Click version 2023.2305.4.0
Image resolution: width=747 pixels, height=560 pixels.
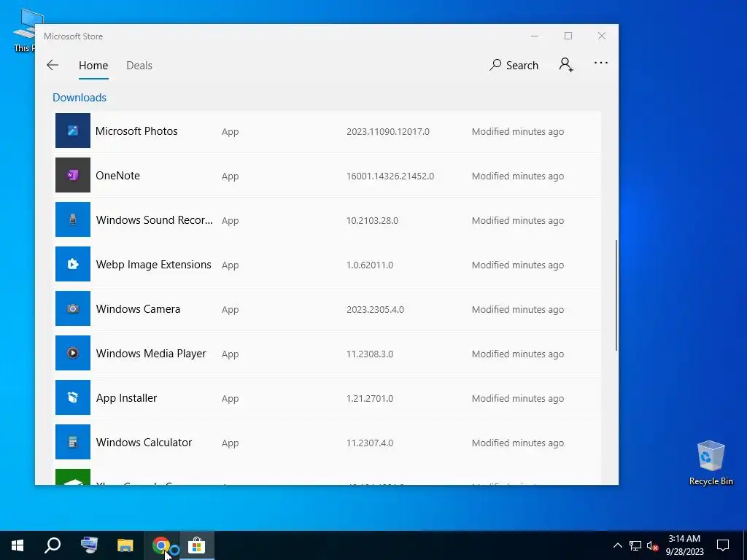(x=375, y=309)
